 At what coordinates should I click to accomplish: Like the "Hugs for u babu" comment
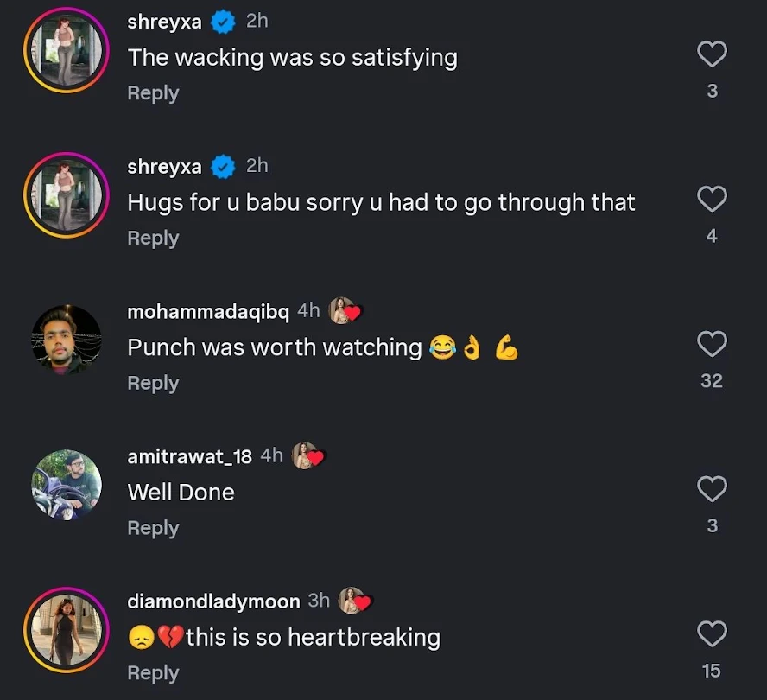tap(712, 200)
